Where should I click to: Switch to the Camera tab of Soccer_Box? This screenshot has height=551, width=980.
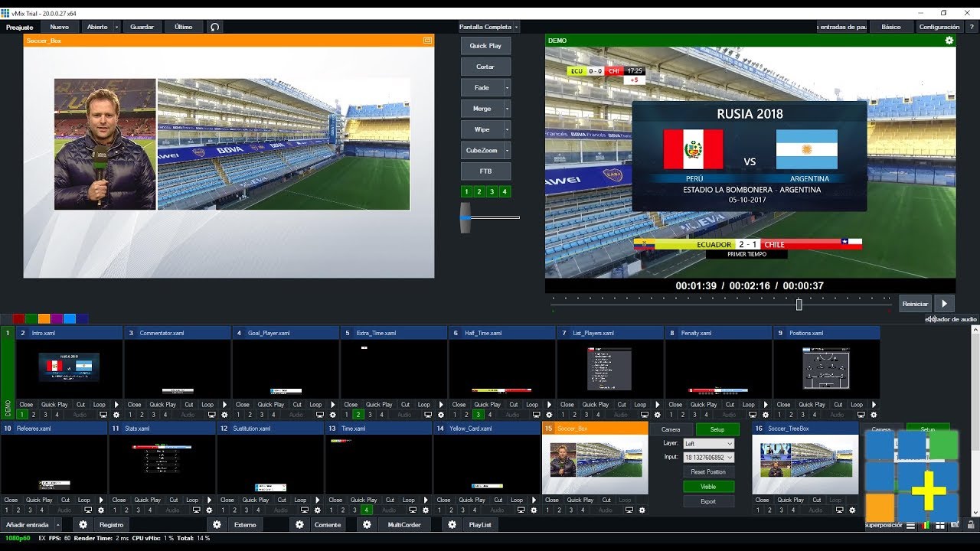671,429
